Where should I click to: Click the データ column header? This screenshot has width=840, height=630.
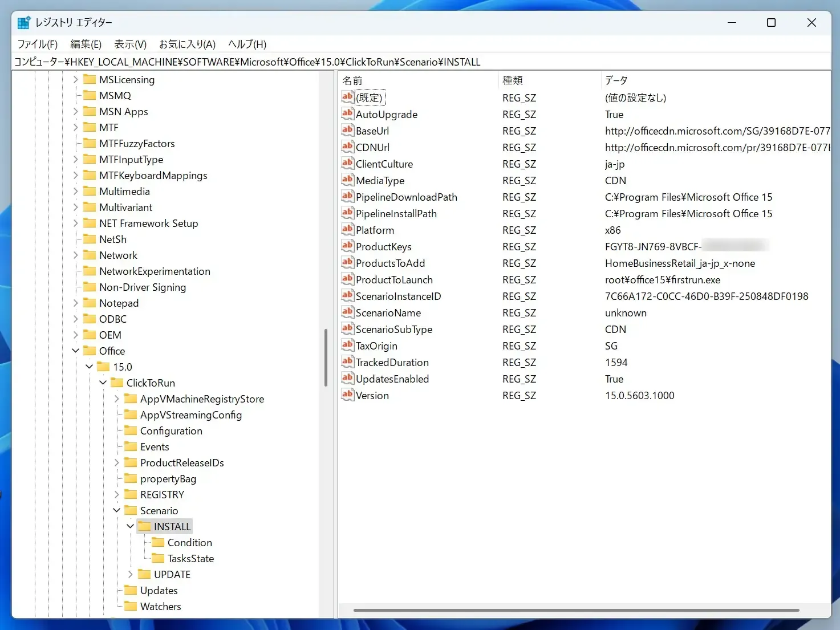[x=713, y=80]
